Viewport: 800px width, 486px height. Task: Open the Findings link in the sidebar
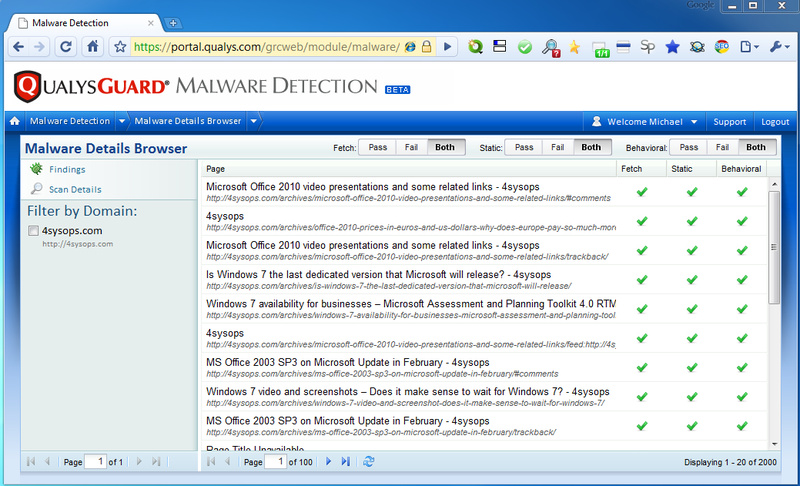67,169
